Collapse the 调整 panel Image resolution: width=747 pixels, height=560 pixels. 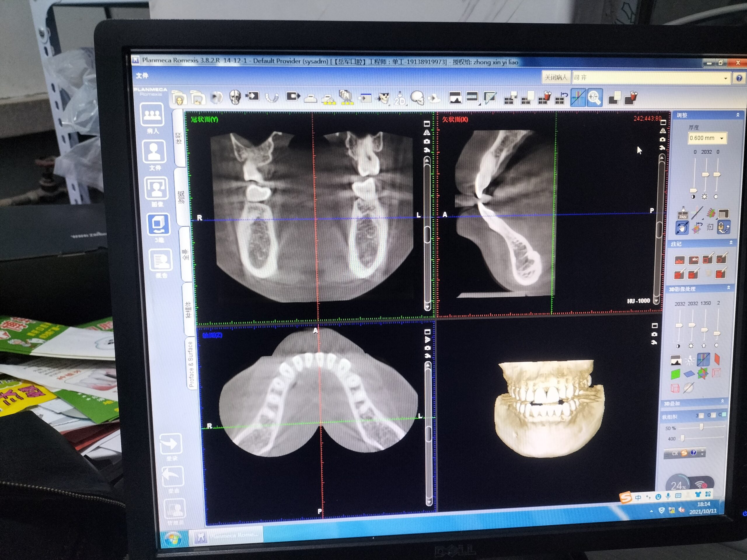pyautogui.click(x=738, y=116)
